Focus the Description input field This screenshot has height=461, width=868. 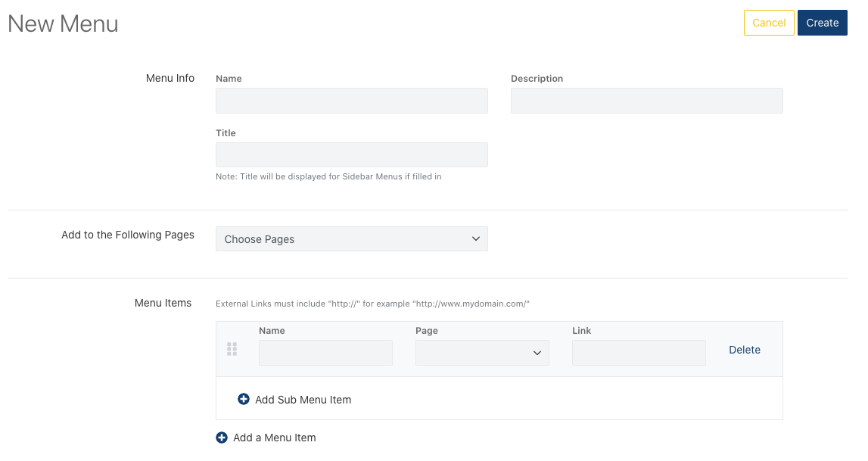point(646,101)
